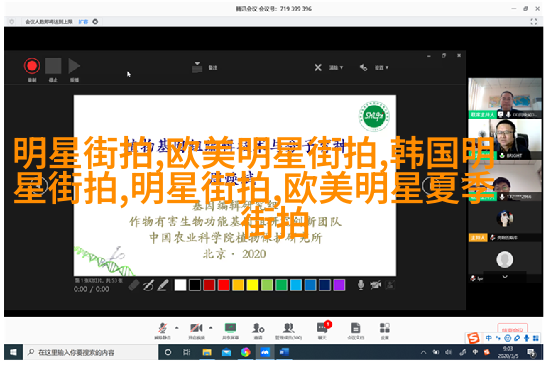Toggle mute in the meeting toolbar
550x367 pixels.
point(162,331)
